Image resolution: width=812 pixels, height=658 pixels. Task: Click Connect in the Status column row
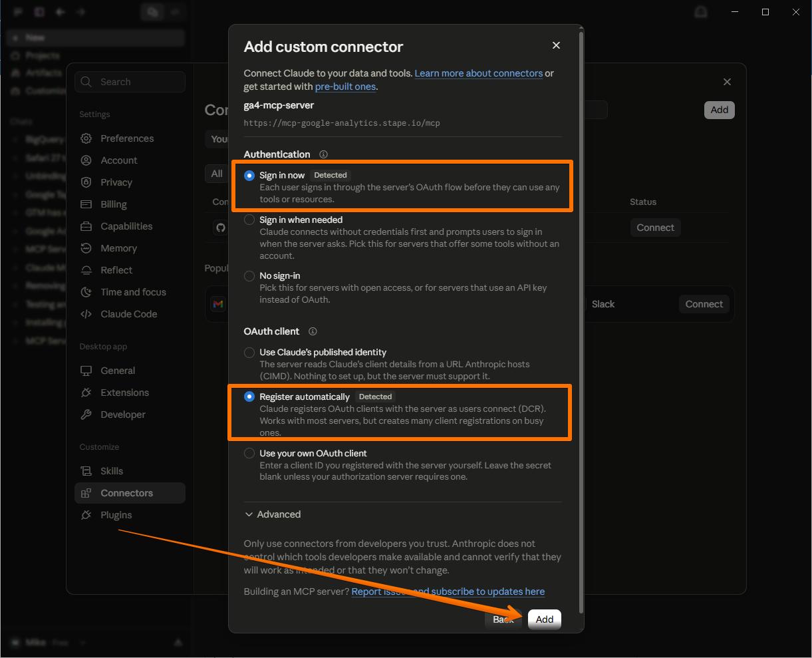pos(655,228)
